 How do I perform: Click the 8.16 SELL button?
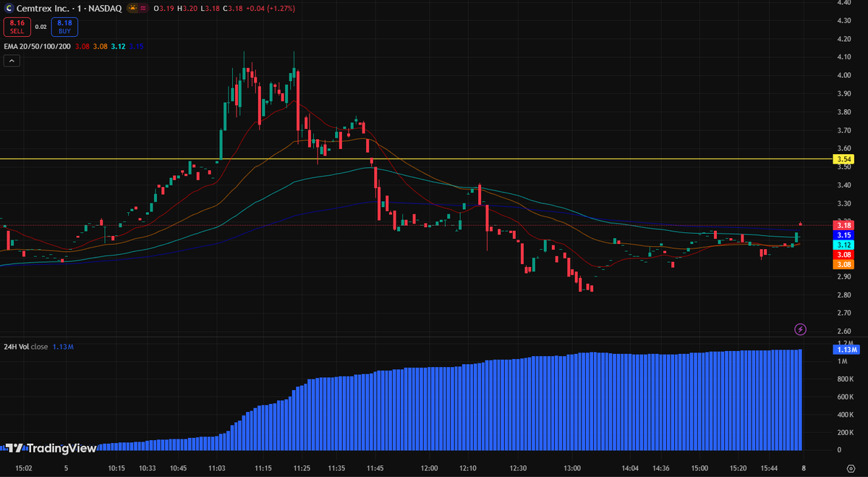17,27
